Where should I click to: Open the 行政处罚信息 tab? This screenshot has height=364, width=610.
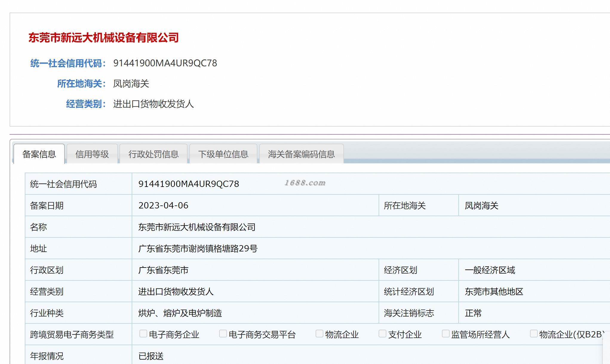pyautogui.click(x=153, y=154)
